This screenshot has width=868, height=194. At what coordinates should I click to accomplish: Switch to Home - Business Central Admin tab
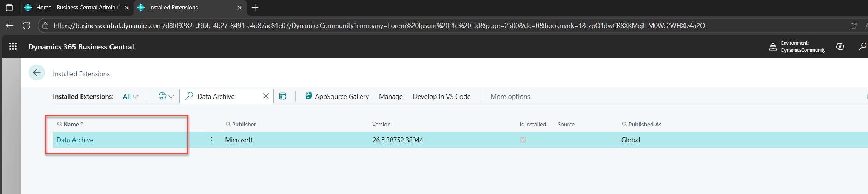click(77, 8)
